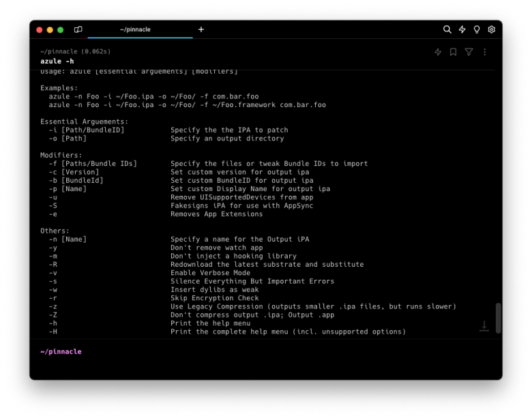Image resolution: width=532 pixels, height=419 pixels.
Task: Click the 'Modifiers:' heading
Action: [61, 155]
